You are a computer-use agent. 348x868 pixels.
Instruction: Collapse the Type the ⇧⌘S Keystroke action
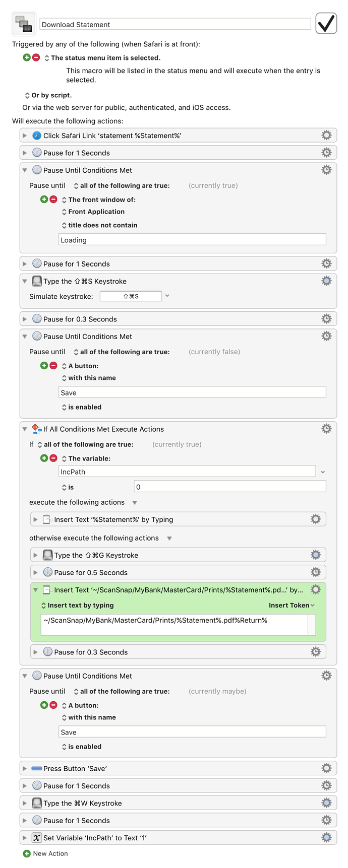tap(24, 281)
